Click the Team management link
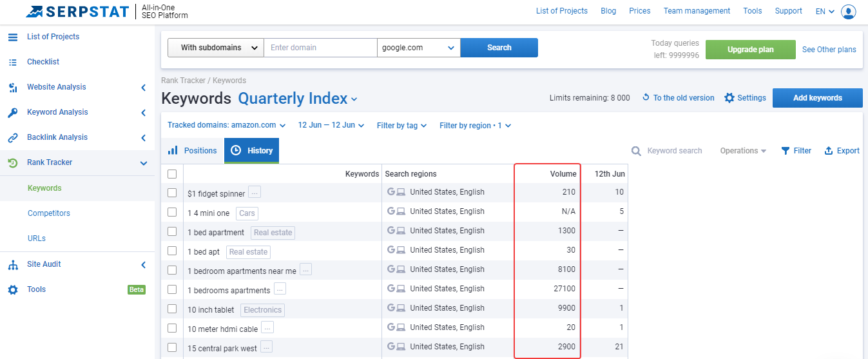The height and width of the screenshot is (359, 868). tap(697, 11)
